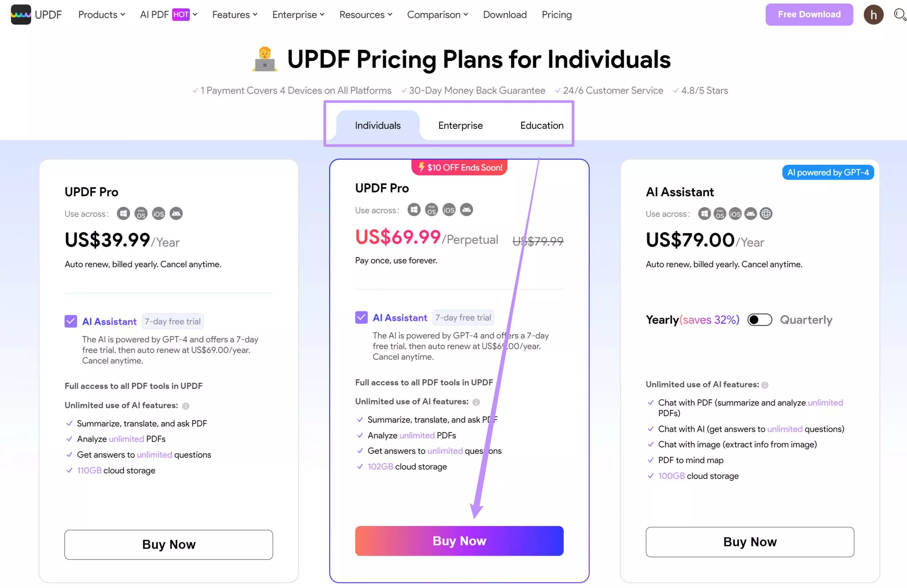The width and height of the screenshot is (907, 588).
Task: Open the search magnifier icon
Action: (899, 15)
